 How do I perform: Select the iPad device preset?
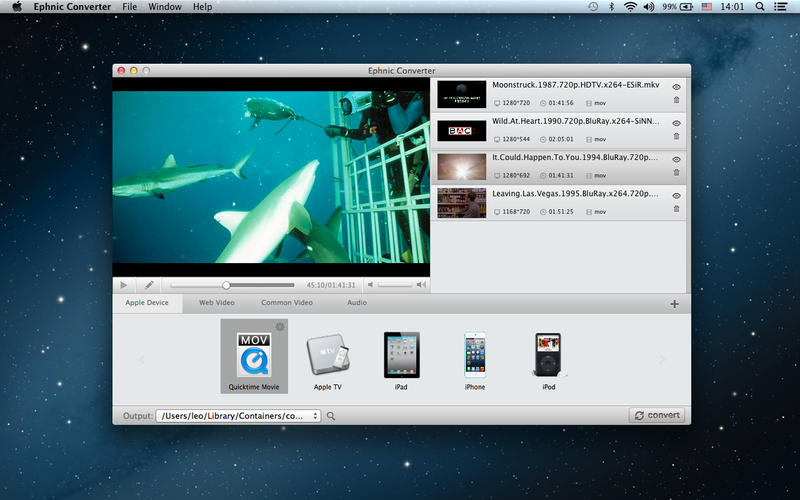[401, 355]
